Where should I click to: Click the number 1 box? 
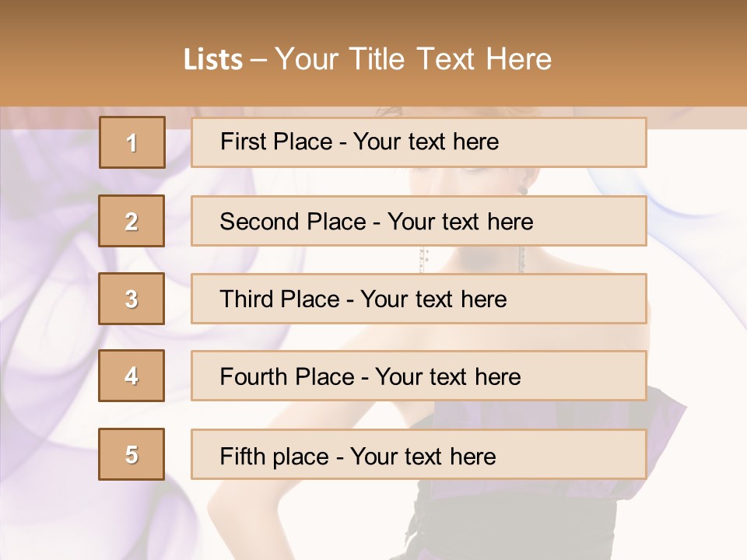click(132, 142)
